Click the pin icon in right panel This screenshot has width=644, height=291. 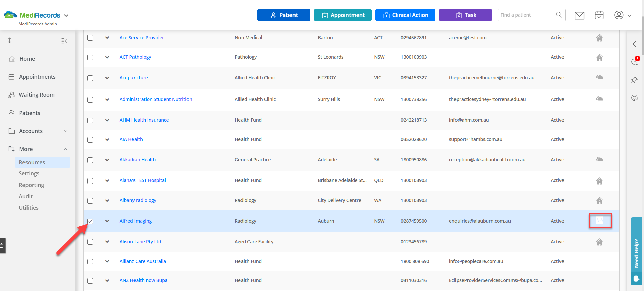click(634, 80)
